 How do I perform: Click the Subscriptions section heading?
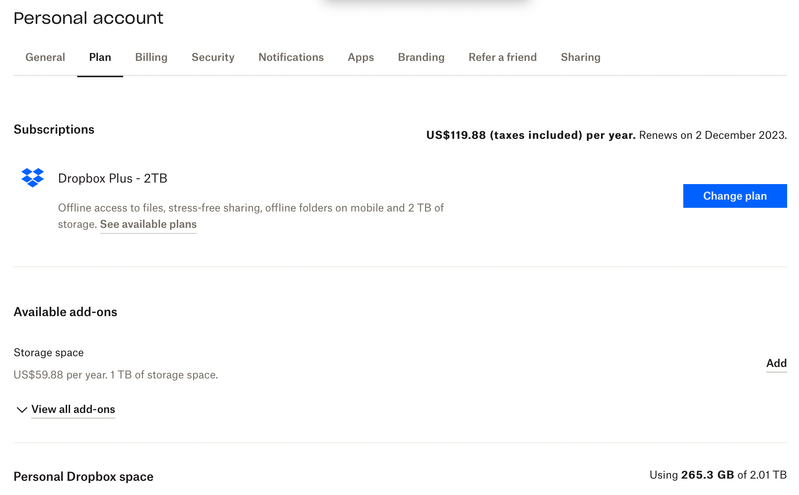(x=54, y=130)
